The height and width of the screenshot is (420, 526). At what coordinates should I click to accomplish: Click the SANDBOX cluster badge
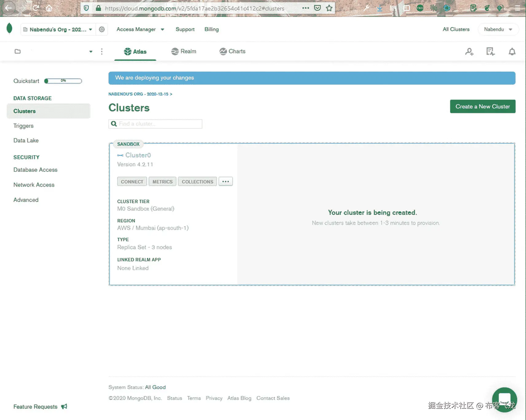point(128,144)
